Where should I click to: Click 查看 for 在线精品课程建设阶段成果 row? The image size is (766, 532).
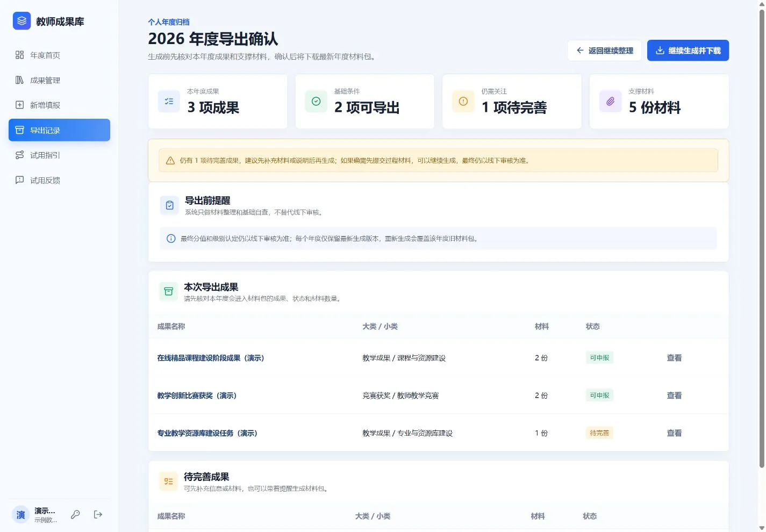674,358
